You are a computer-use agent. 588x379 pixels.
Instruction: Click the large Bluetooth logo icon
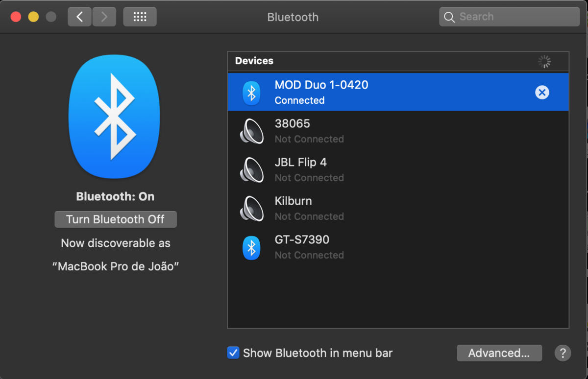(115, 118)
